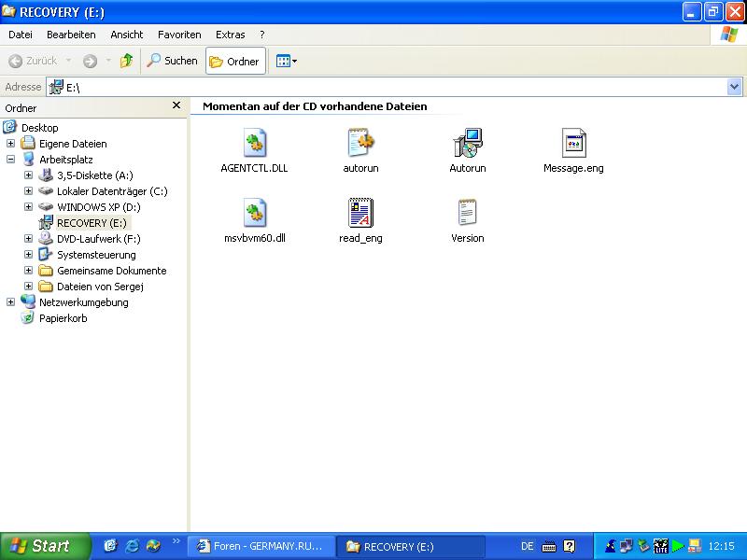Click the Suchen search button
The width and height of the screenshot is (747, 560).
pos(172,61)
